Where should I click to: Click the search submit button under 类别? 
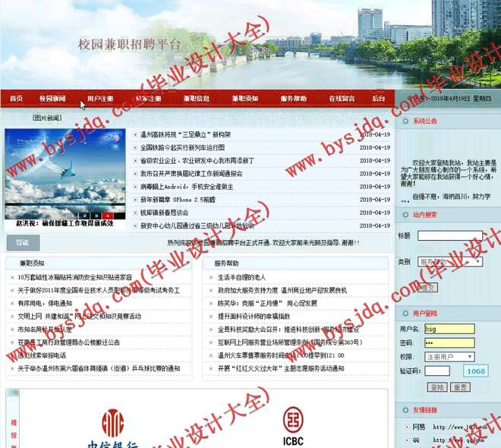click(427, 288)
